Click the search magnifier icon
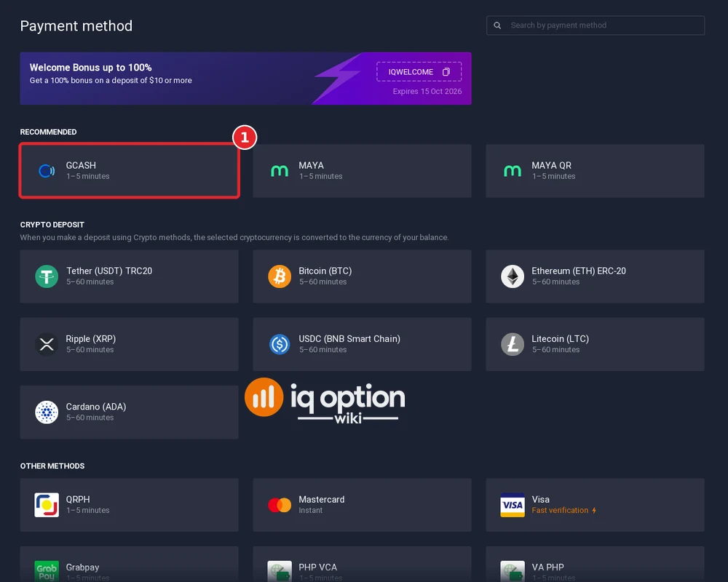This screenshot has width=728, height=582. tap(497, 25)
